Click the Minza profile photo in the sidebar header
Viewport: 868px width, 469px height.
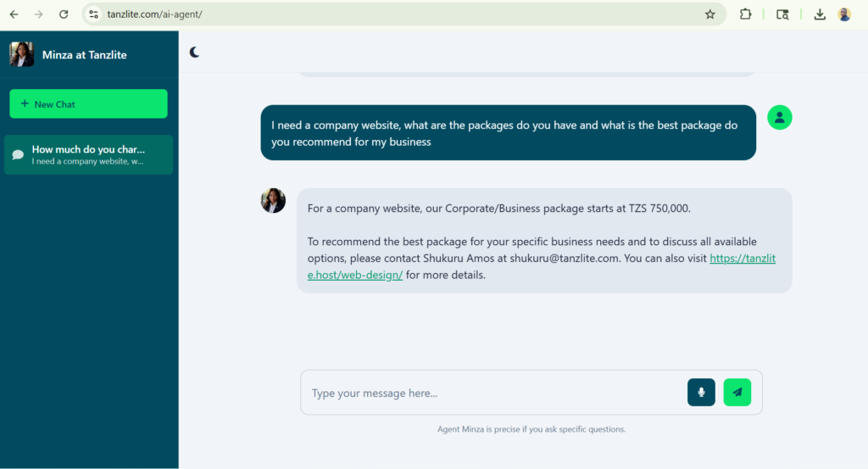click(x=21, y=54)
